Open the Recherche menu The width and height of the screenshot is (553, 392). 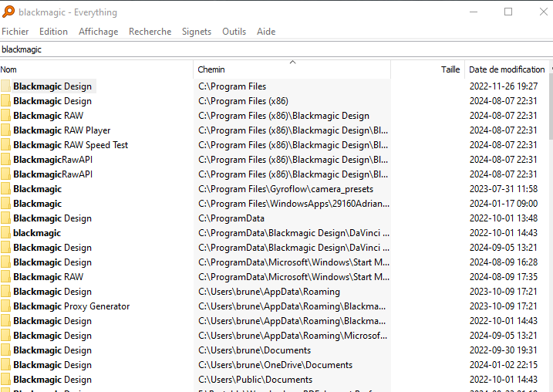(150, 32)
